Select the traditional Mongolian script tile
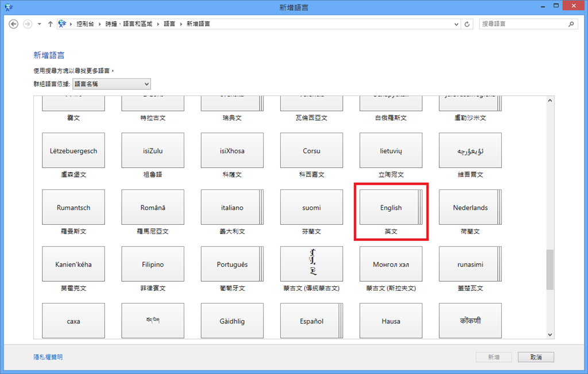The width and height of the screenshot is (588, 374). 312,264
